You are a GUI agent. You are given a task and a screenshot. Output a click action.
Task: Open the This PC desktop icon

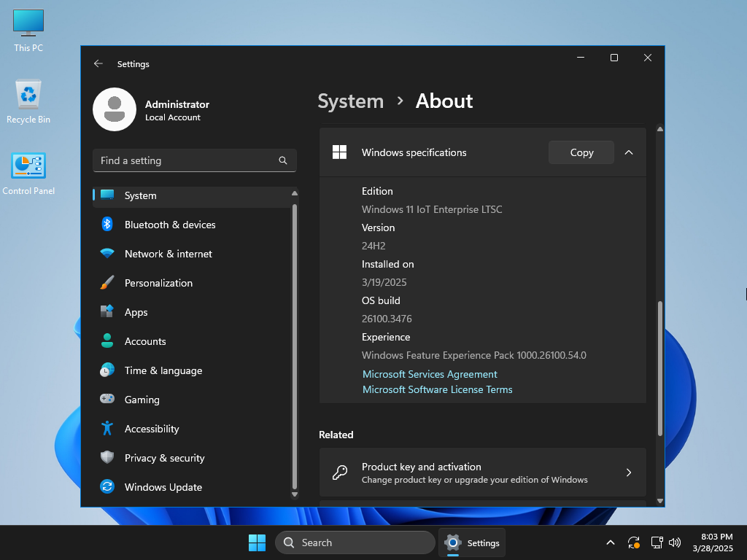coord(28,31)
